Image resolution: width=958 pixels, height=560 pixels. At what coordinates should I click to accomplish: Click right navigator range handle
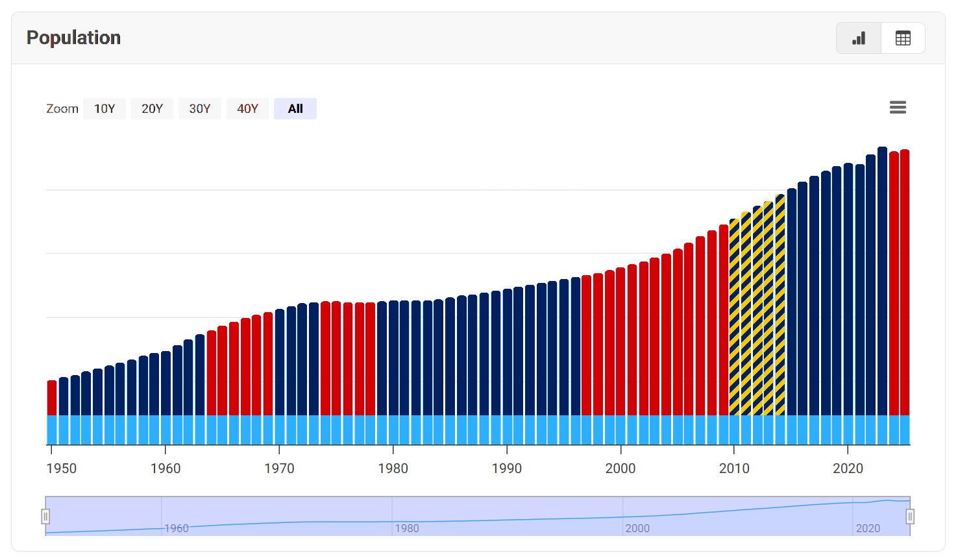point(910,517)
